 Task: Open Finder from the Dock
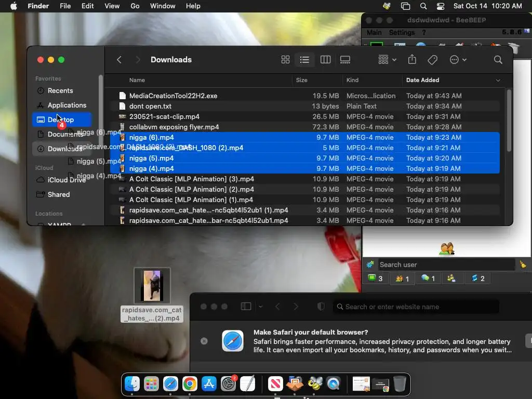[x=132, y=384]
